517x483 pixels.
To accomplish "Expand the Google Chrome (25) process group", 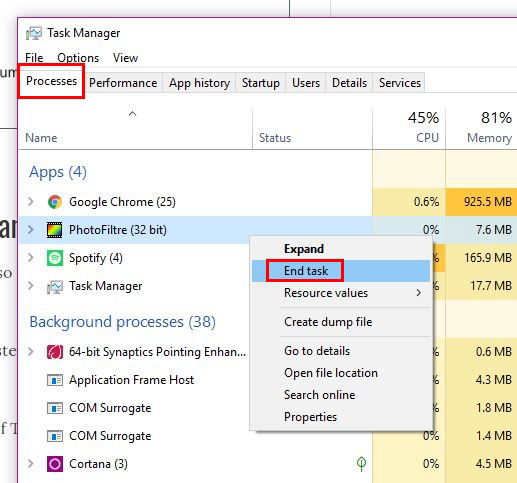I will 31,201.
